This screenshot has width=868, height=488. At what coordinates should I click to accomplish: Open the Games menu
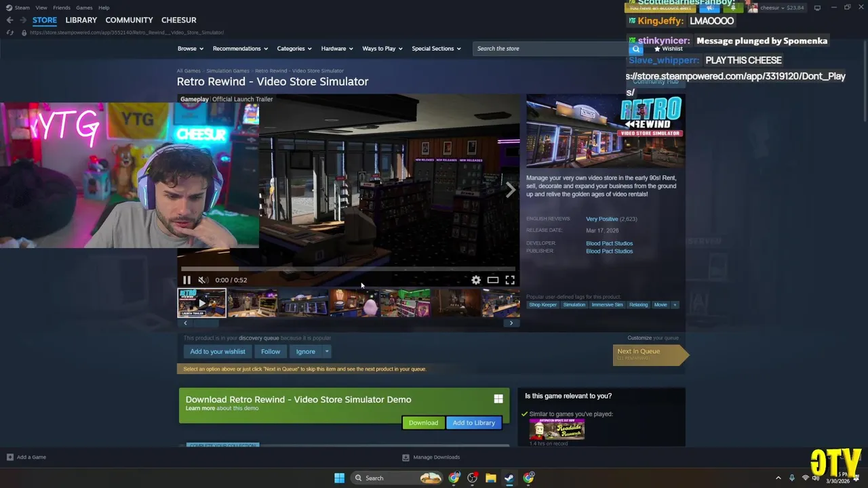84,7
